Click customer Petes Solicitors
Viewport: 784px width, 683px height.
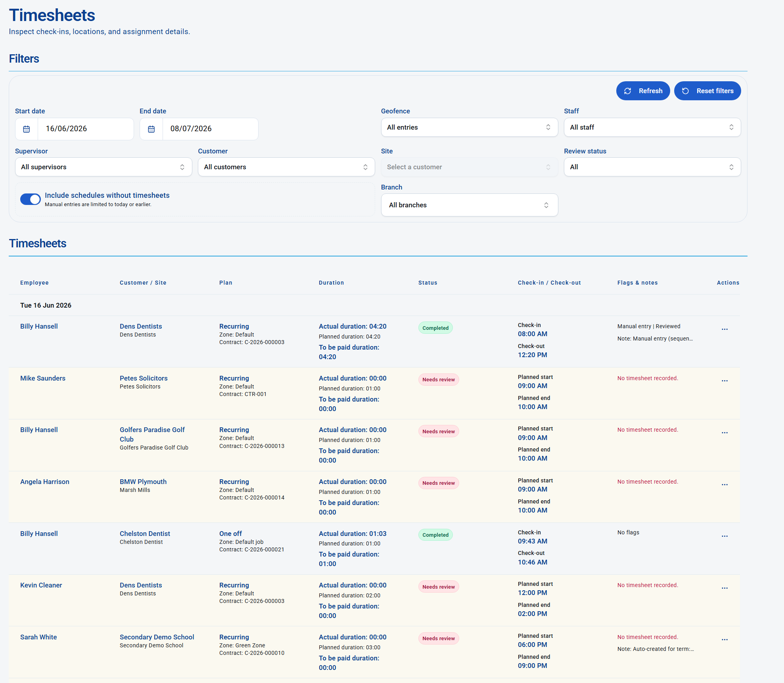pyautogui.click(x=144, y=378)
